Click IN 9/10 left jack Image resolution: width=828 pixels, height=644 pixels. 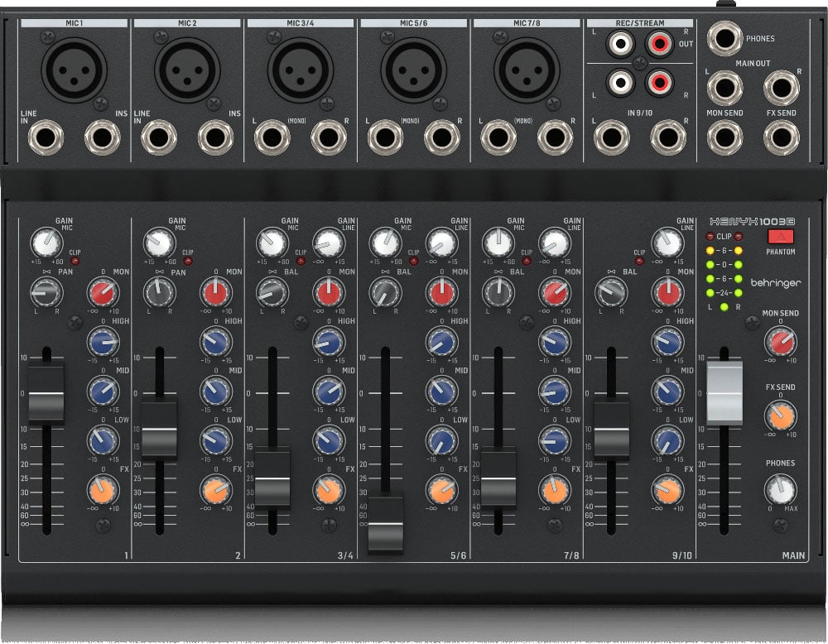[612, 137]
